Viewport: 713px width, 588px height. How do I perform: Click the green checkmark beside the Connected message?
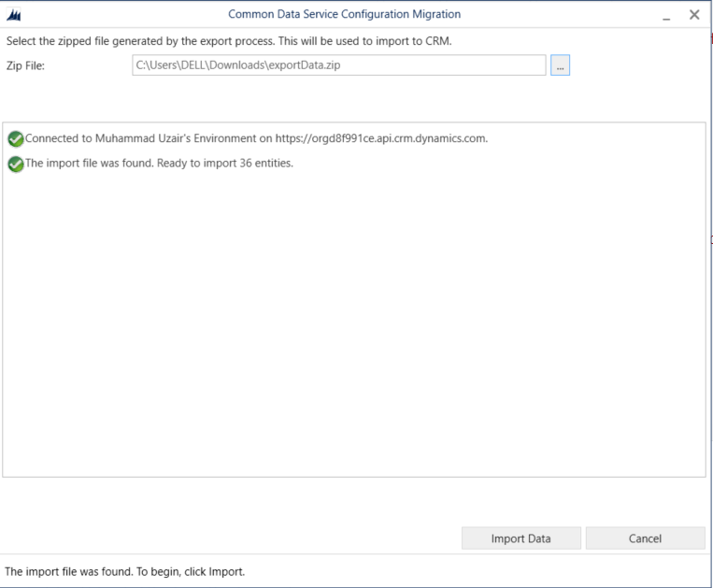(x=15, y=139)
